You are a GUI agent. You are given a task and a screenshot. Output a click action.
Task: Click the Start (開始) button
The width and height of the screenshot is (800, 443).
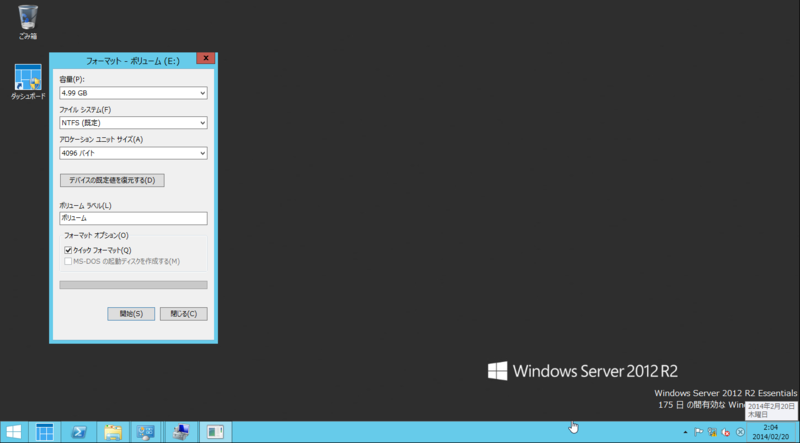[x=131, y=314]
